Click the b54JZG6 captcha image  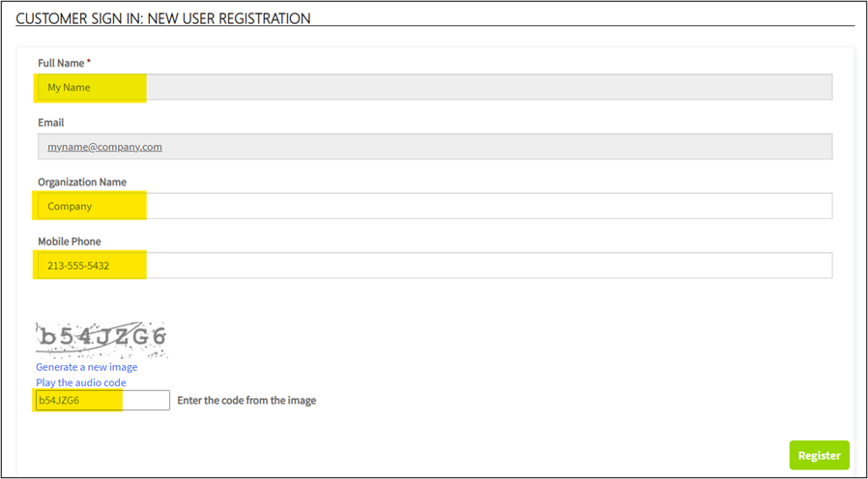(101, 339)
